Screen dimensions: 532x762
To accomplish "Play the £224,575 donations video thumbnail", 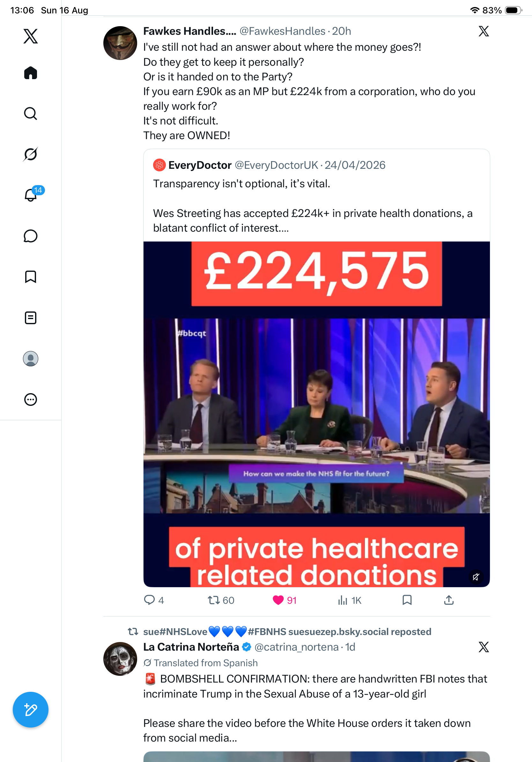I will pyautogui.click(x=316, y=414).
